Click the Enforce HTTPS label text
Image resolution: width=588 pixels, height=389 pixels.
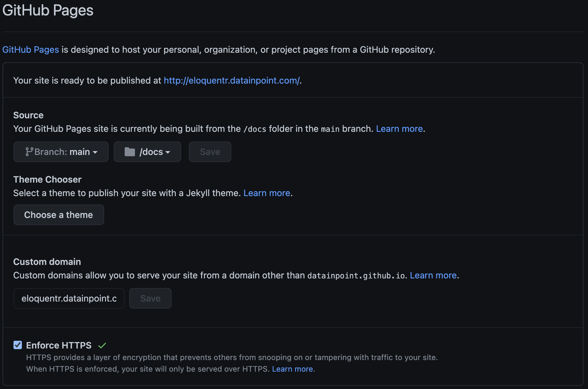[59, 345]
